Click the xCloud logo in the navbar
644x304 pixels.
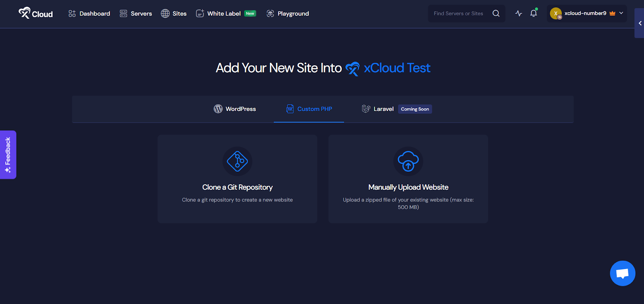(x=36, y=13)
